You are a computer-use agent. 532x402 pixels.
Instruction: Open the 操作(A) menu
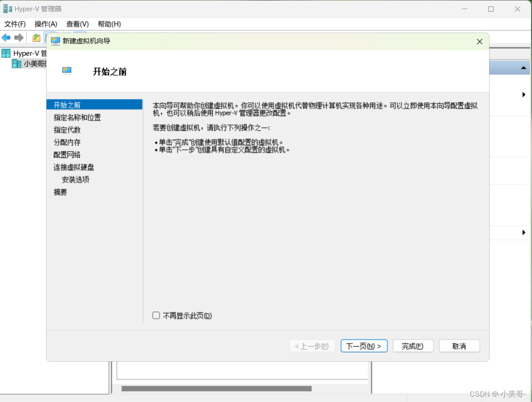(x=45, y=24)
